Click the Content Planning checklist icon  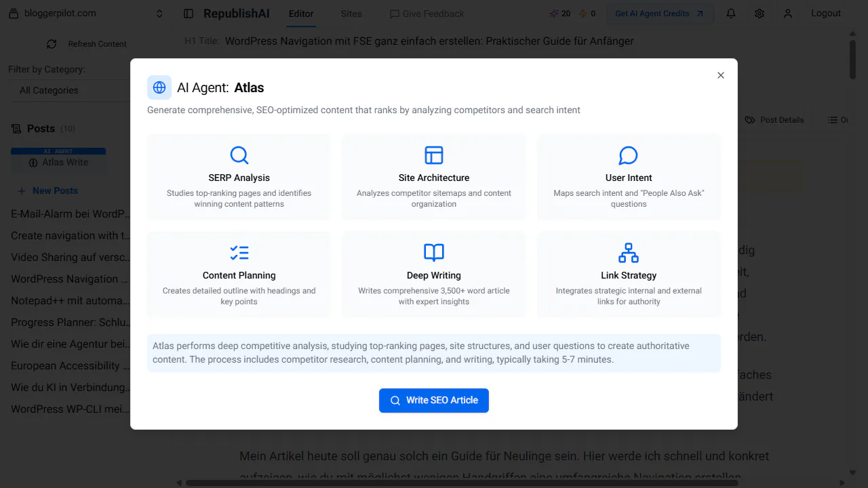(x=239, y=253)
